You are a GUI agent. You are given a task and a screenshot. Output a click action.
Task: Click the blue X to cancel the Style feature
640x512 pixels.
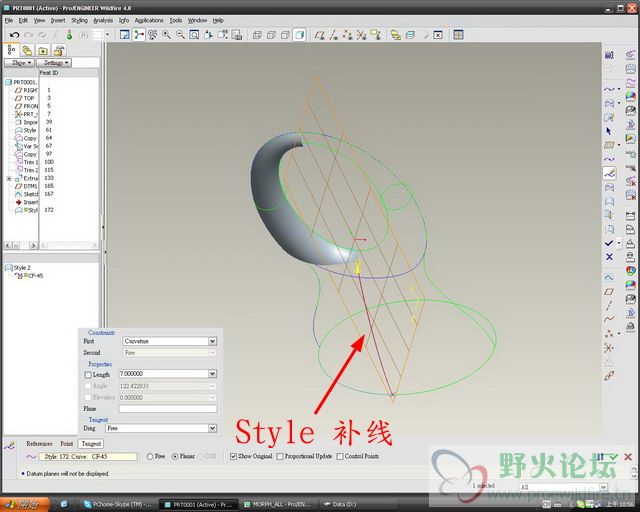[609, 257]
